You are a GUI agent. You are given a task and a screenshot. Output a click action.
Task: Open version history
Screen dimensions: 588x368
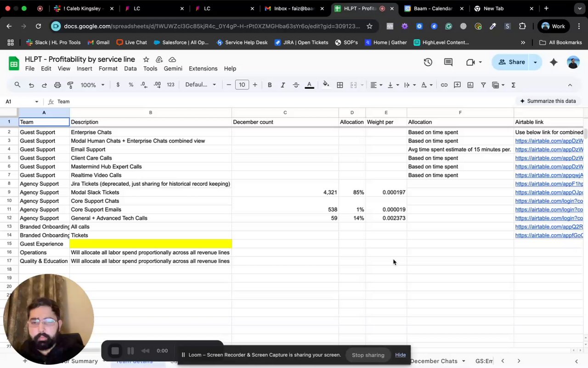pyautogui.click(x=428, y=62)
